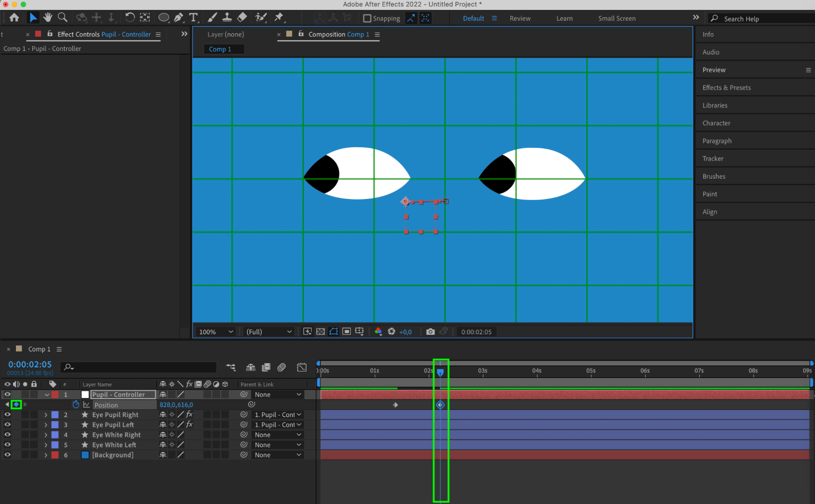The image size is (815, 504).
Task: Open the Effects & Presets panel
Action: tap(727, 88)
